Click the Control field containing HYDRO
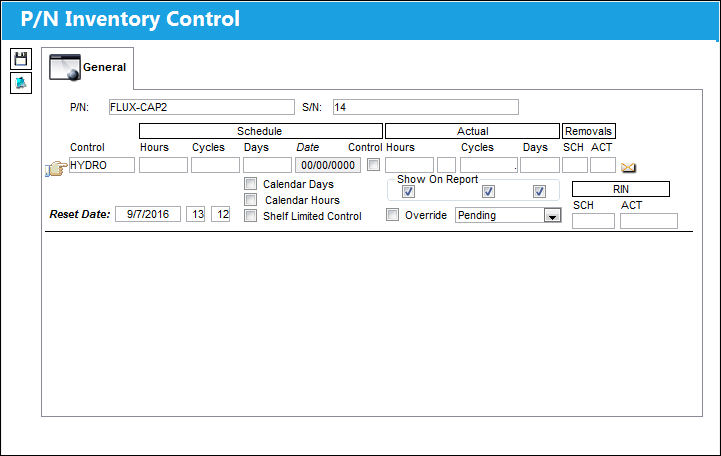 click(102, 165)
